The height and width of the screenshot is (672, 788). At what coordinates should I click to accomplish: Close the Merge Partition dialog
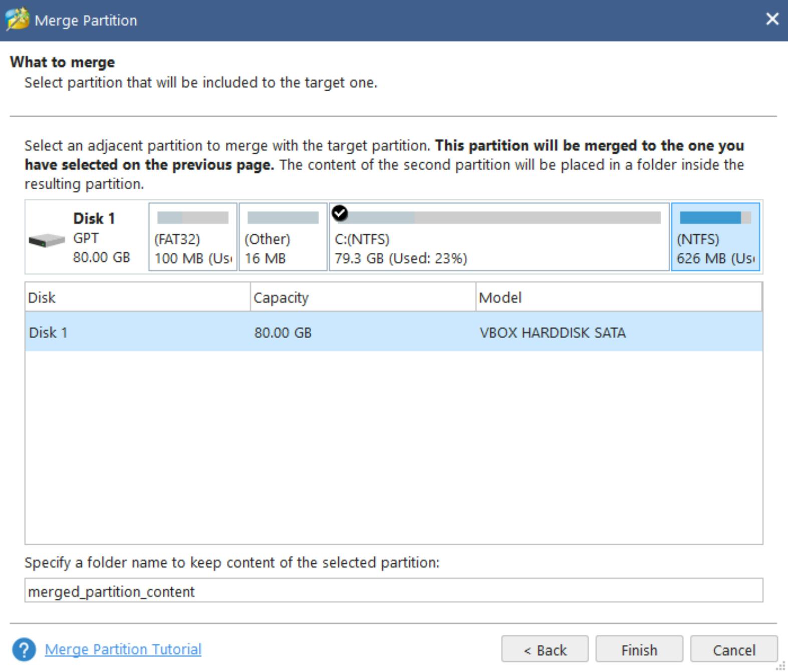(x=772, y=19)
